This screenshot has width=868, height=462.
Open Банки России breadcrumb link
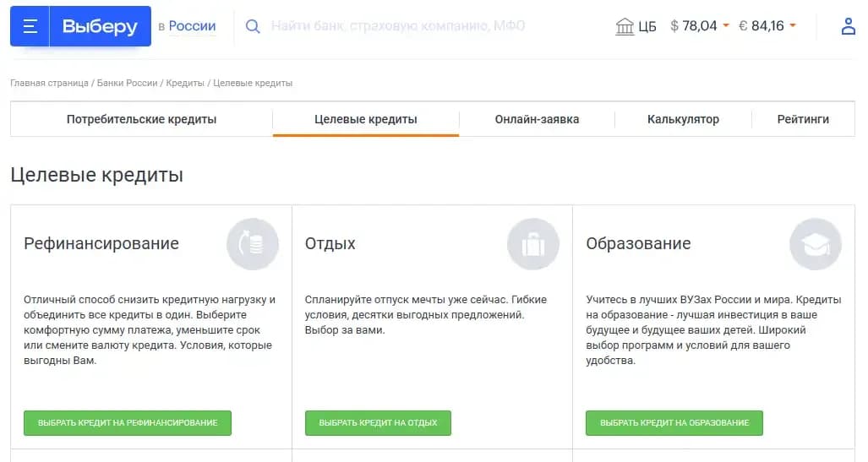[x=128, y=83]
